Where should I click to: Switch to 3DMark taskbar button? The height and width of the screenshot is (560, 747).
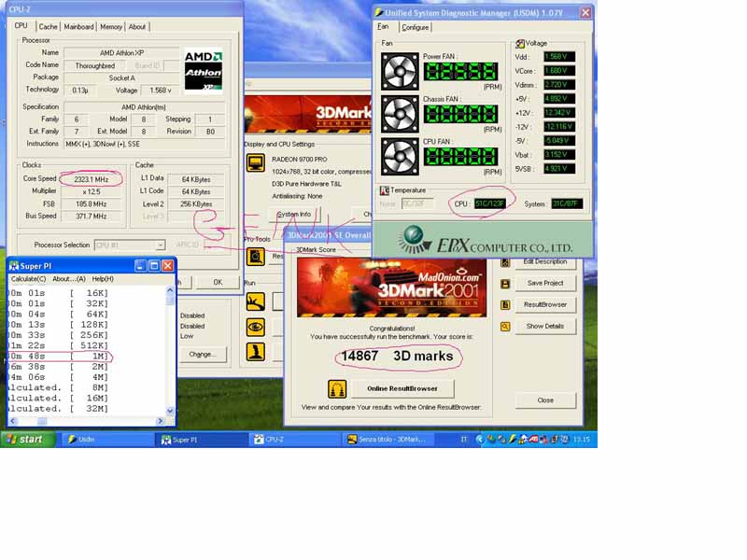[388, 440]
